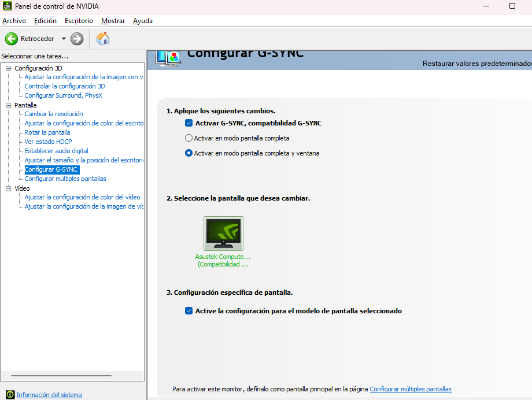
Task: Collapse the Pantalla tree node
Action: click(9, 105)
